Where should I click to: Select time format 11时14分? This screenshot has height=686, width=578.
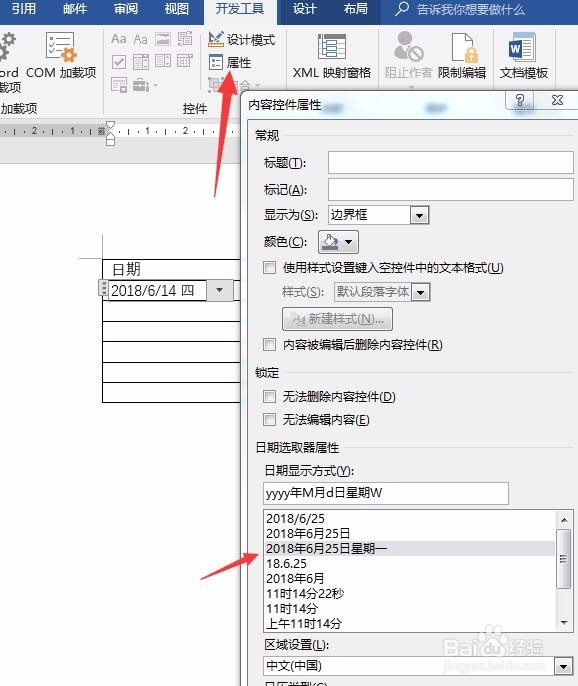pyautogui.click(x=410, y=609)
